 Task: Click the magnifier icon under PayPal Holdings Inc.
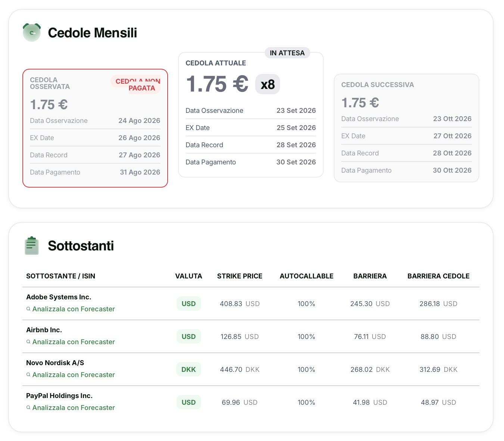[28, 408]
